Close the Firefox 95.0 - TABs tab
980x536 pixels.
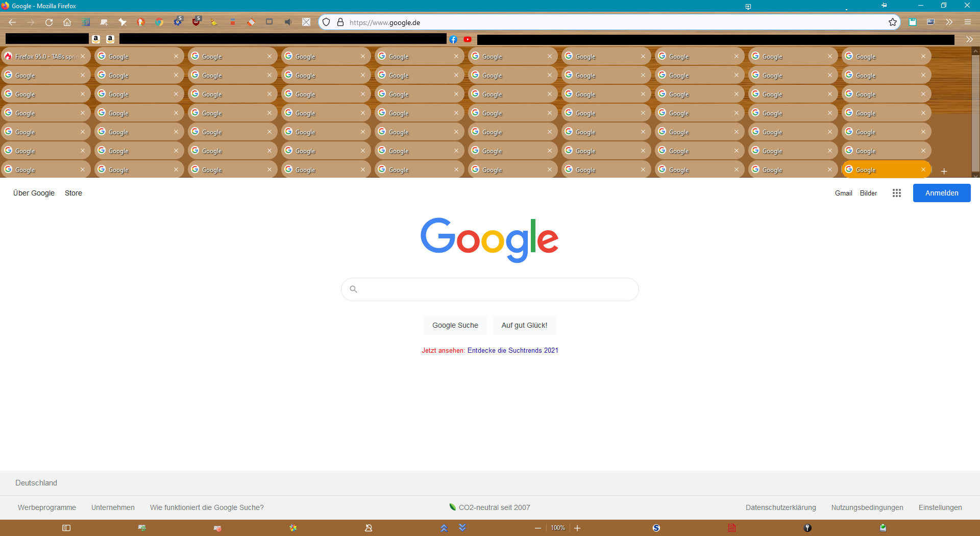[x=83, y=56]
